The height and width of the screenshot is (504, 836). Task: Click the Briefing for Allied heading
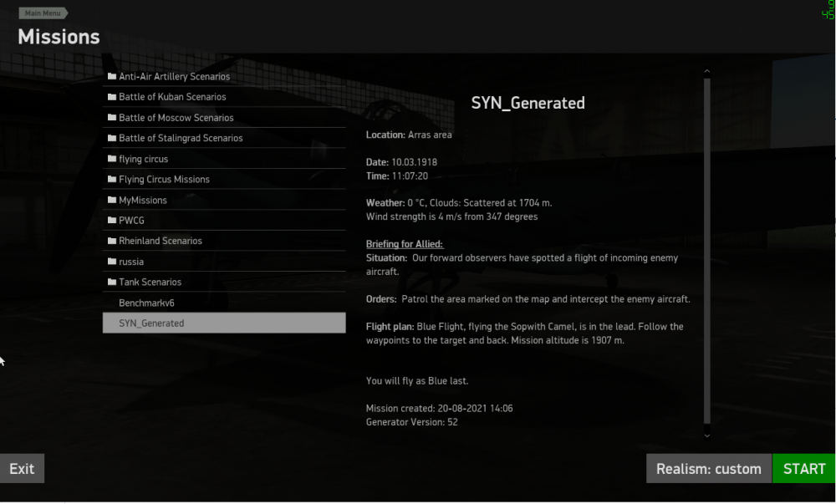coord(405,244)
